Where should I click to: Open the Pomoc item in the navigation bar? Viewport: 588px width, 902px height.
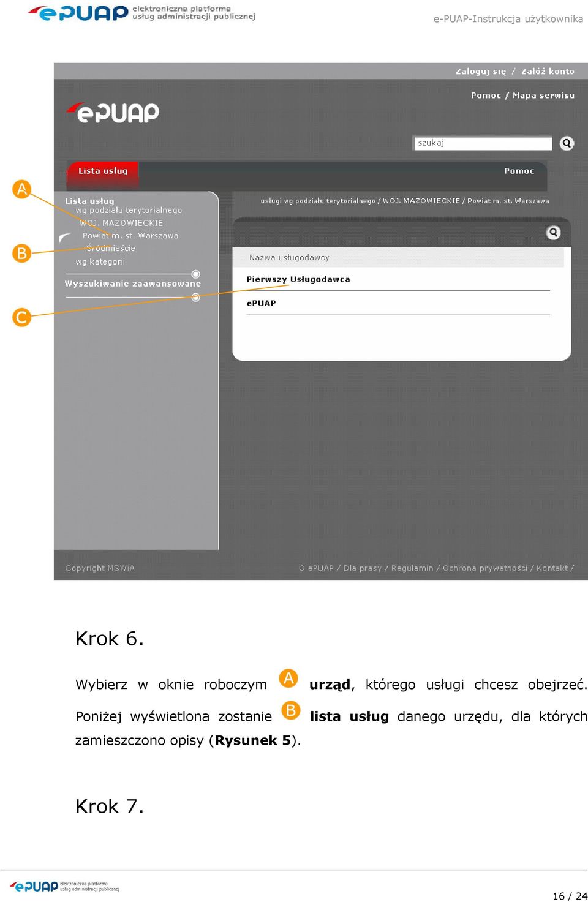519,171
